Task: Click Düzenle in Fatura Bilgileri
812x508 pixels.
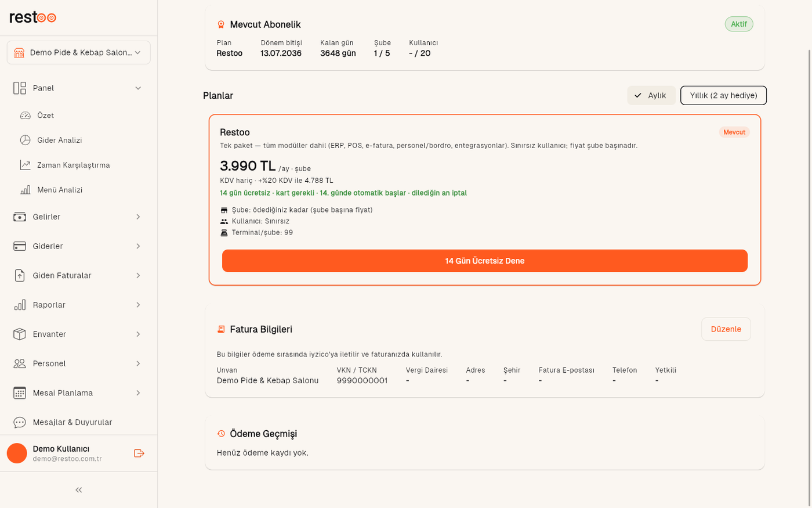Action: (x=726, y=329)
